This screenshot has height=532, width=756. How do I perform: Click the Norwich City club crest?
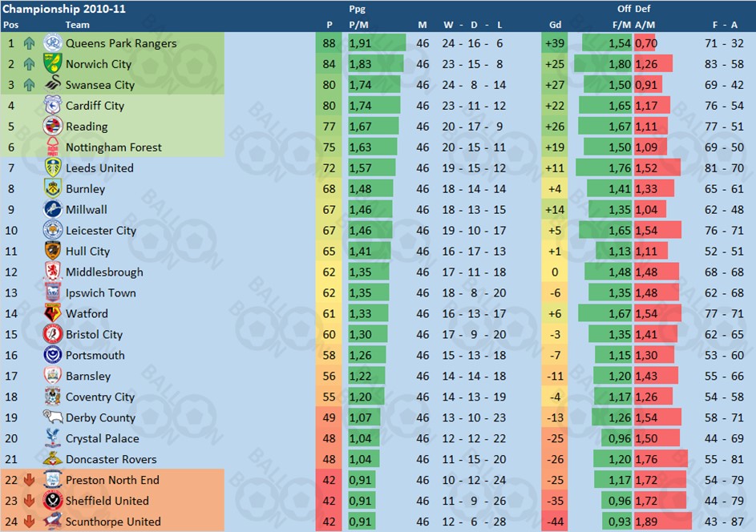point(53,63)
